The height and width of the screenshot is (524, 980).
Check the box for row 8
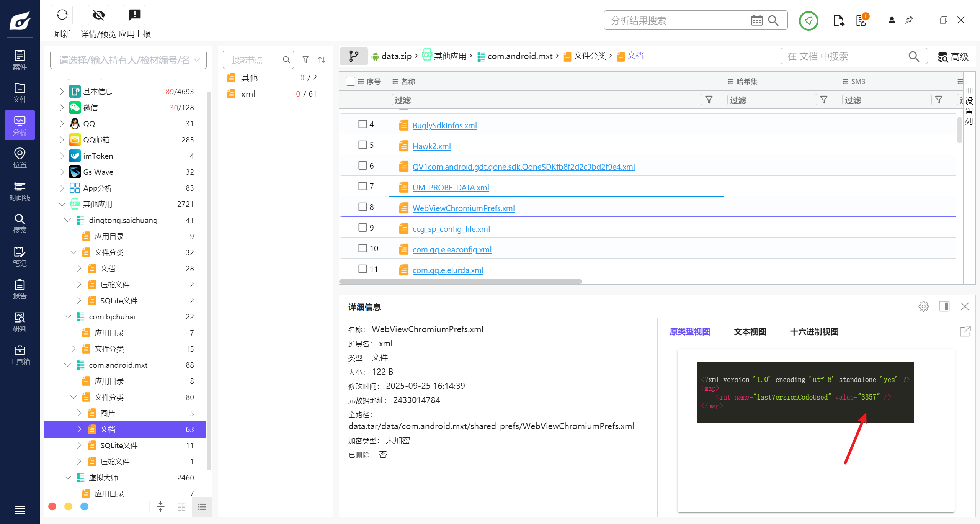[x=362, y=207]
